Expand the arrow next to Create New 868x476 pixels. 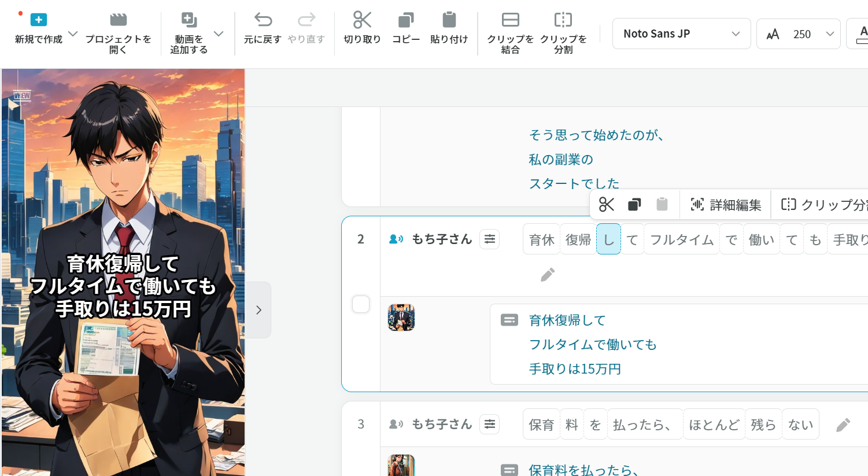pos(73,34)
